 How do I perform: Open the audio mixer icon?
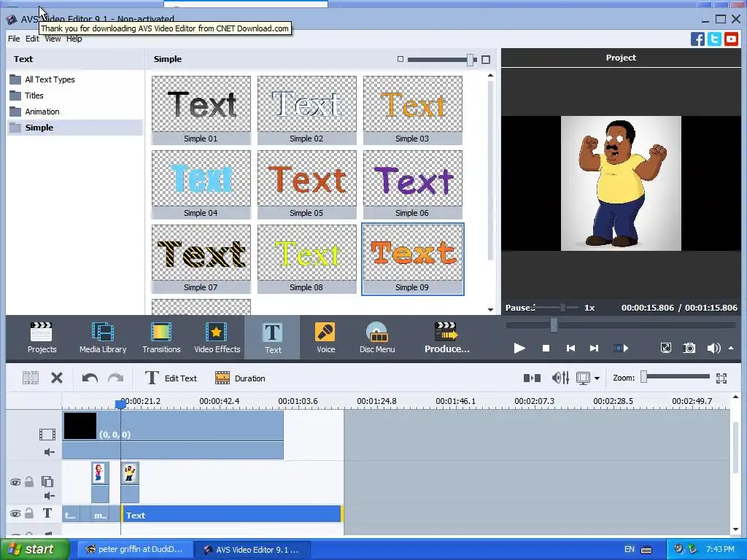coord(560,378)
